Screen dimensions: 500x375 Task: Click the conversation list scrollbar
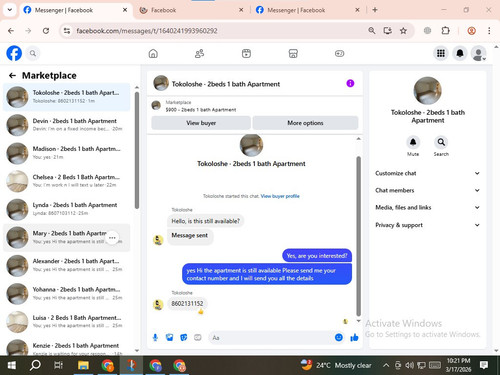point(137,150)
